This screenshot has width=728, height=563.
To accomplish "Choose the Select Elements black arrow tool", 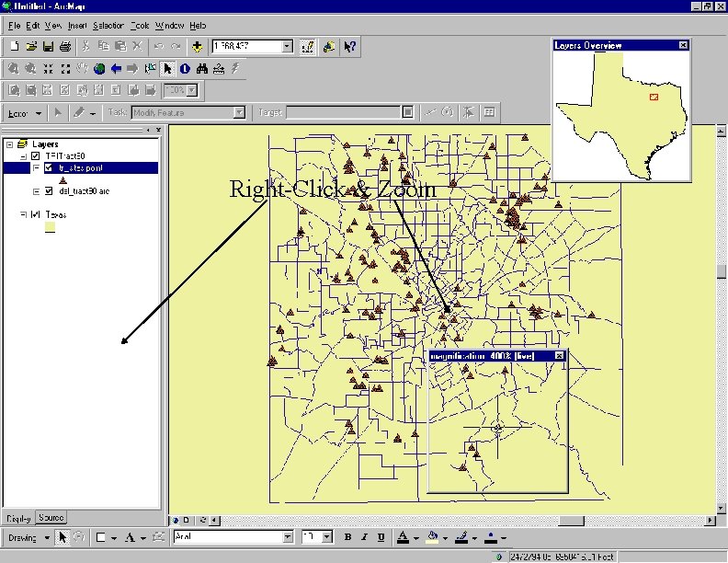I will pyautogui.click(x=167, y=69).
